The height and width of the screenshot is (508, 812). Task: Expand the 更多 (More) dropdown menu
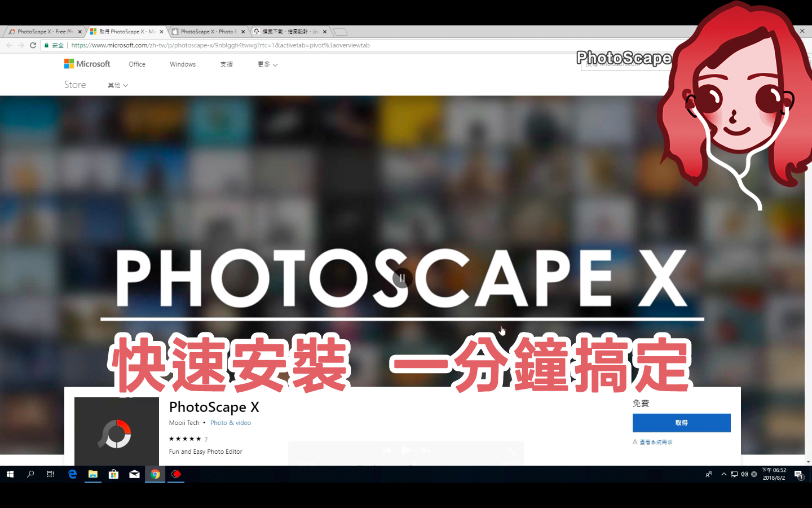coord(267,64)
